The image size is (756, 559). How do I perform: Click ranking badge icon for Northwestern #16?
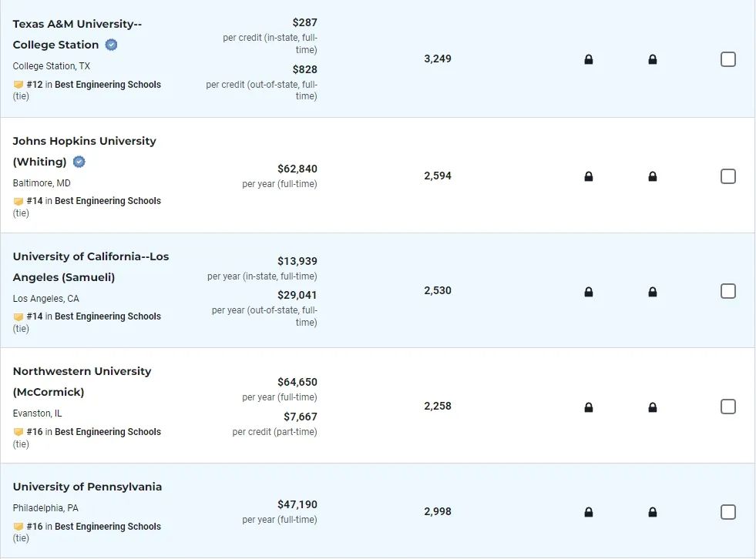tap(18, 432)
